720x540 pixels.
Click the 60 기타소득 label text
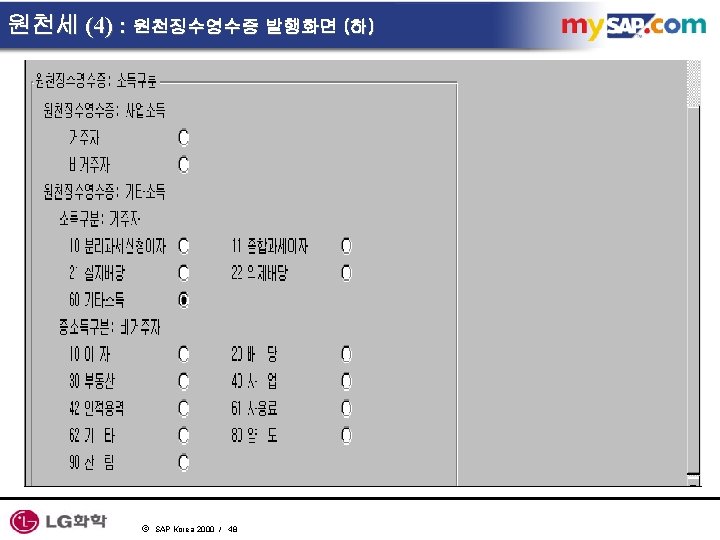[97, 300]
